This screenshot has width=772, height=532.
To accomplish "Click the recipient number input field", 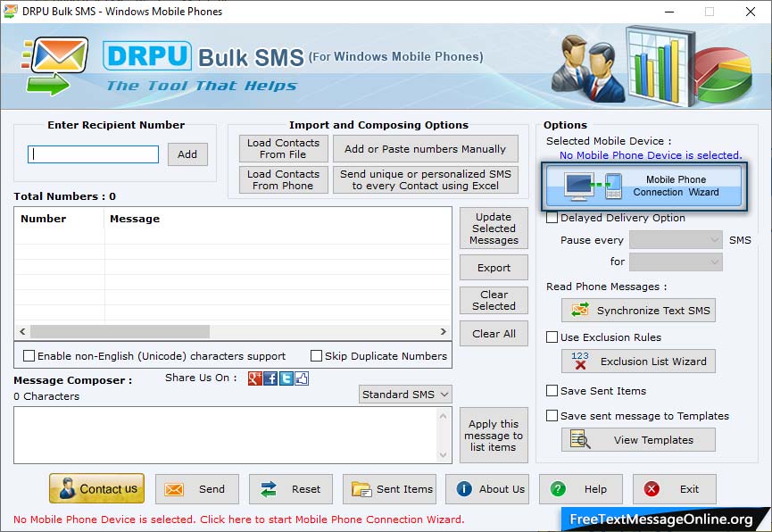I will click(x=93, y=154).
